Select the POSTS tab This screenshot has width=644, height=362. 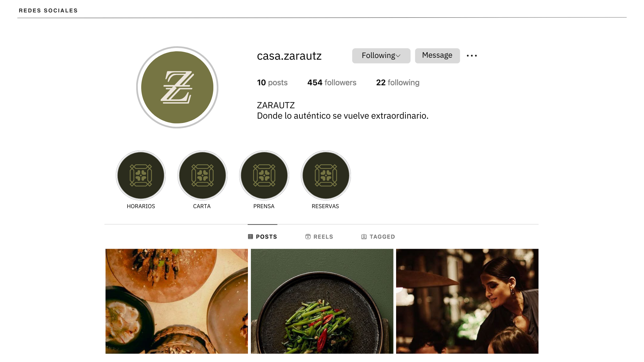tap(263, 237)
